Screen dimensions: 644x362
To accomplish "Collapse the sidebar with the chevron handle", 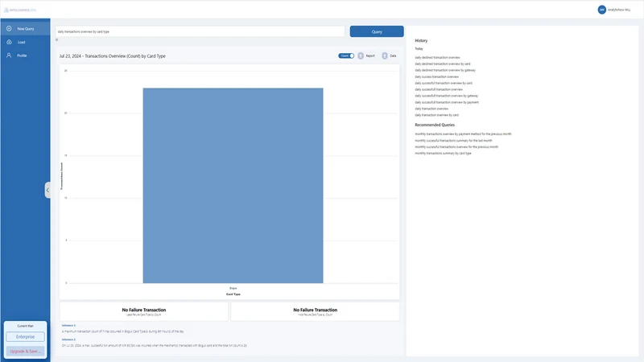I will (47, 190).
